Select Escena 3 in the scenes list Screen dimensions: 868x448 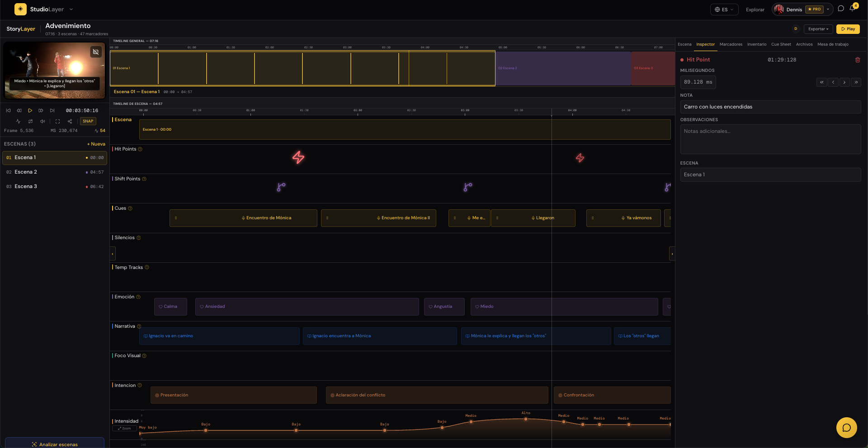[x=55, y=187]
